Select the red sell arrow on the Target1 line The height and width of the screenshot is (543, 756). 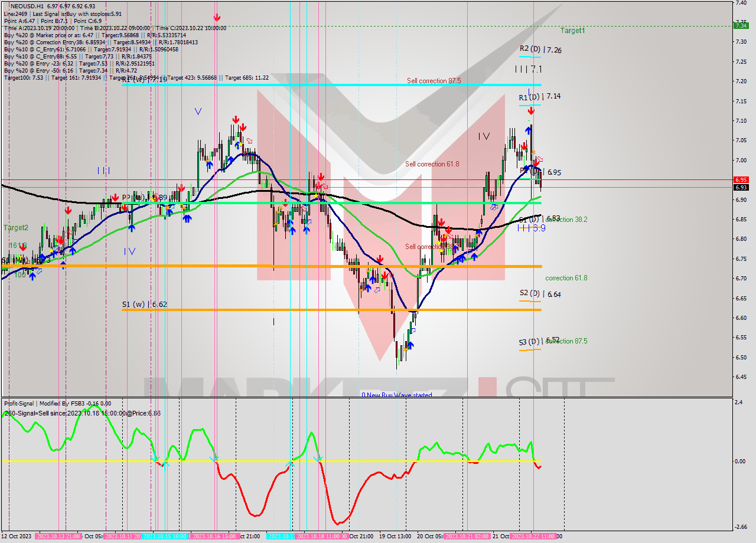[x=217, y=18]
